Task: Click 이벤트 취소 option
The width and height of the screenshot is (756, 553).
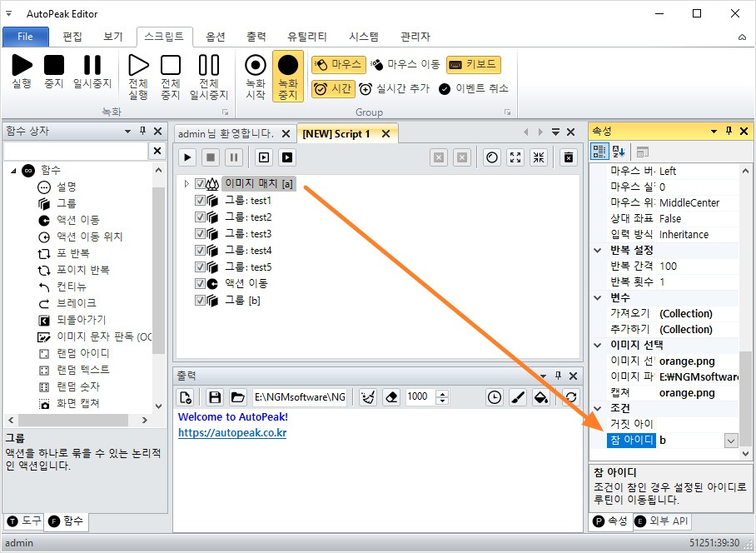Action: tap(474, 89)
